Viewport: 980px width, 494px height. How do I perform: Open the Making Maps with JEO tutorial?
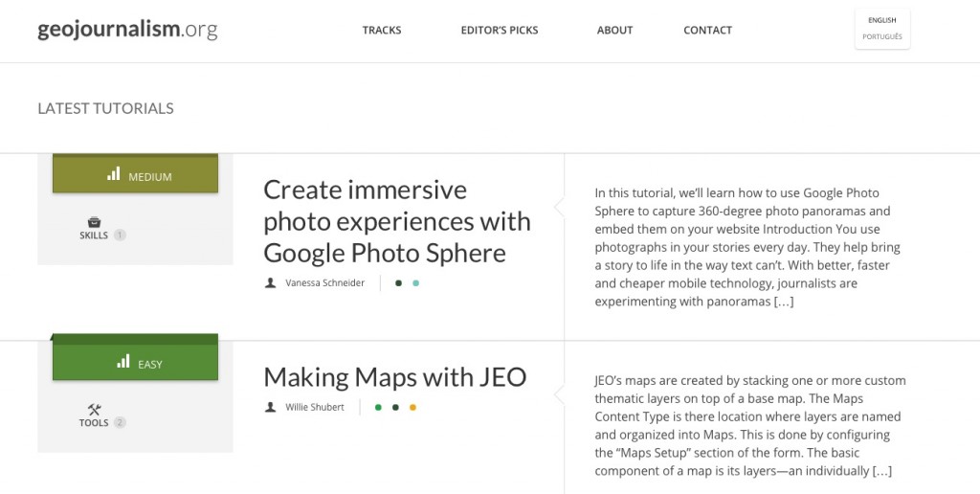tap(394, 377)
